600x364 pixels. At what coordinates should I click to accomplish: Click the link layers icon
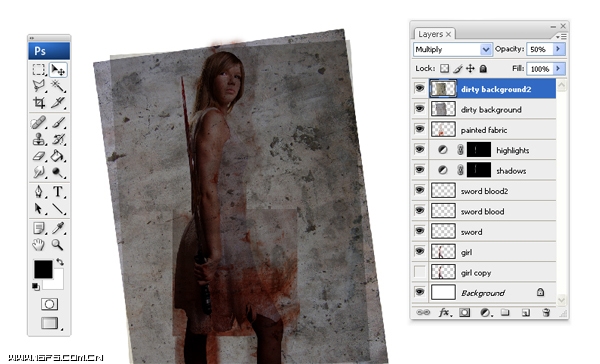[x=423, y=312]
